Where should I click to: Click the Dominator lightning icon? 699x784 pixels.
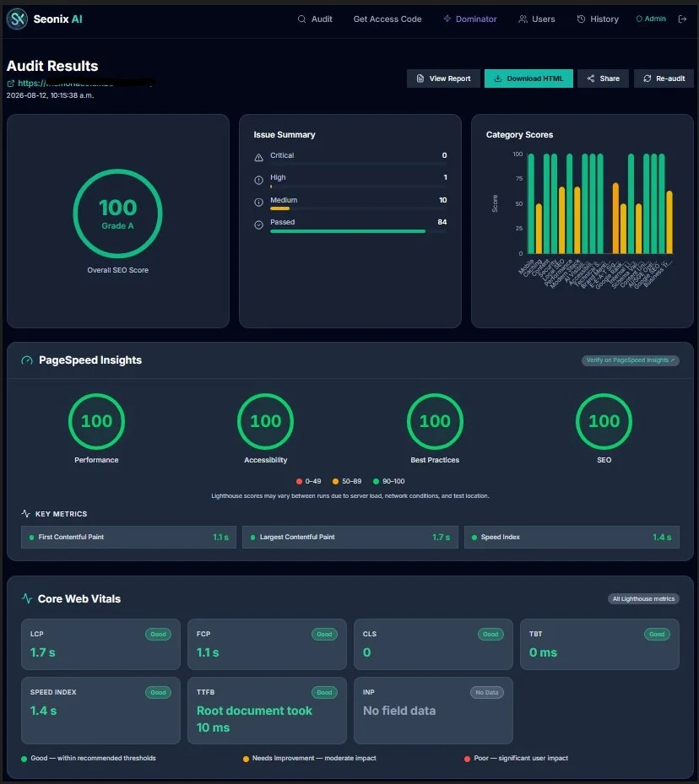(447, 19)
